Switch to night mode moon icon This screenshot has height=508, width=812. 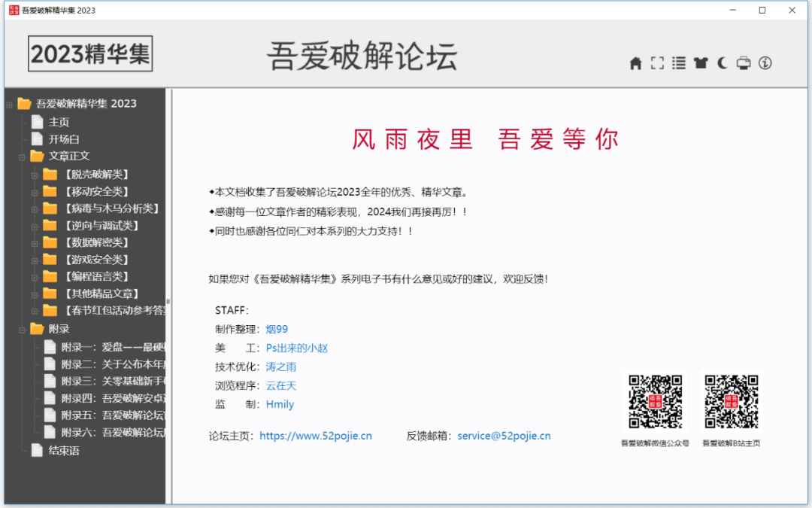click(722, 63)
